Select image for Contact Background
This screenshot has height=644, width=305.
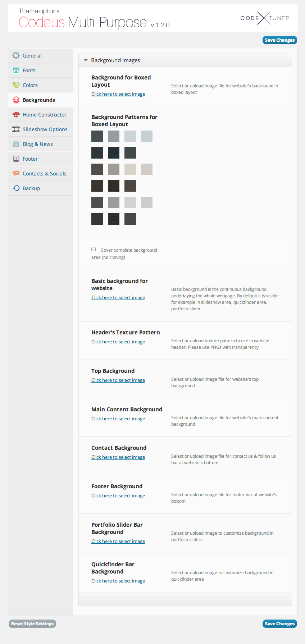(118, 457)
